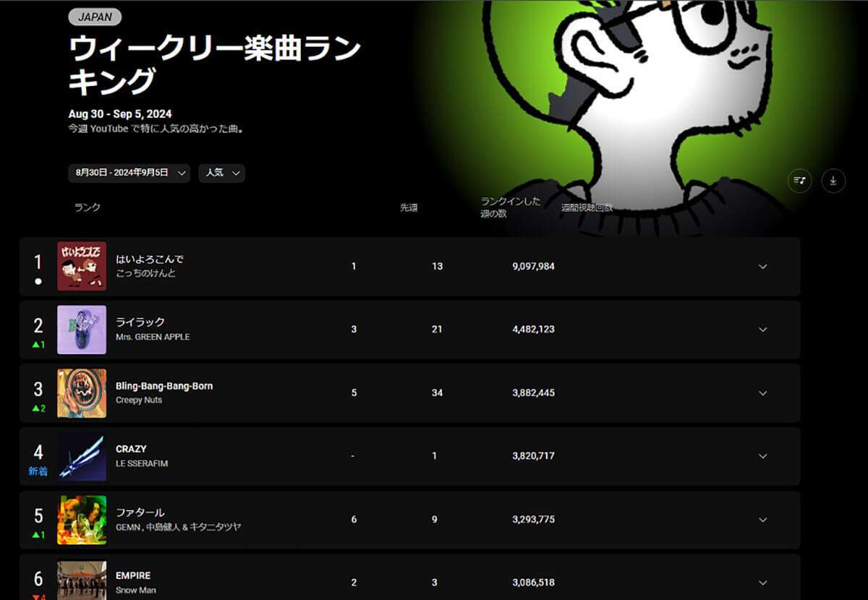Screen dimensions: 868x600
Task: Expand the EMPIRE row
Action: coord(762,581)
